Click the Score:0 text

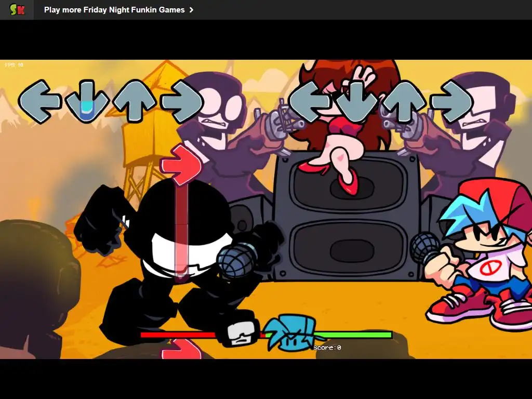(327, 348)
